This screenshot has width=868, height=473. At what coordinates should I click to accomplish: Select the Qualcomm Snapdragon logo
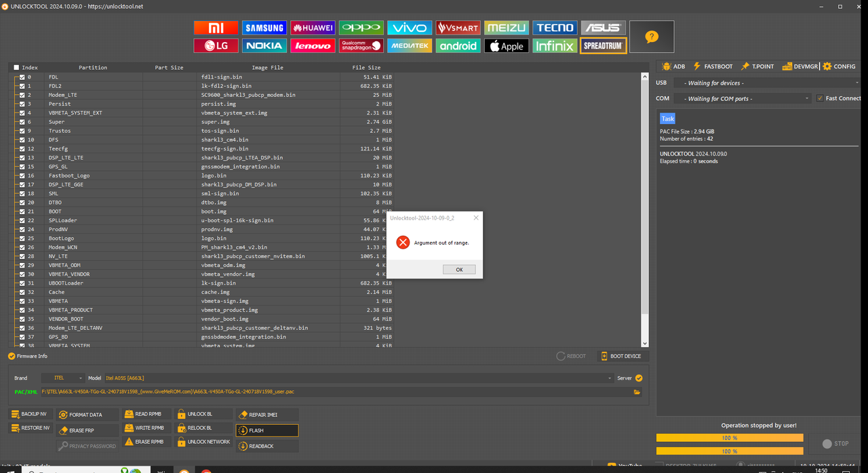click(x=361, y=46)
